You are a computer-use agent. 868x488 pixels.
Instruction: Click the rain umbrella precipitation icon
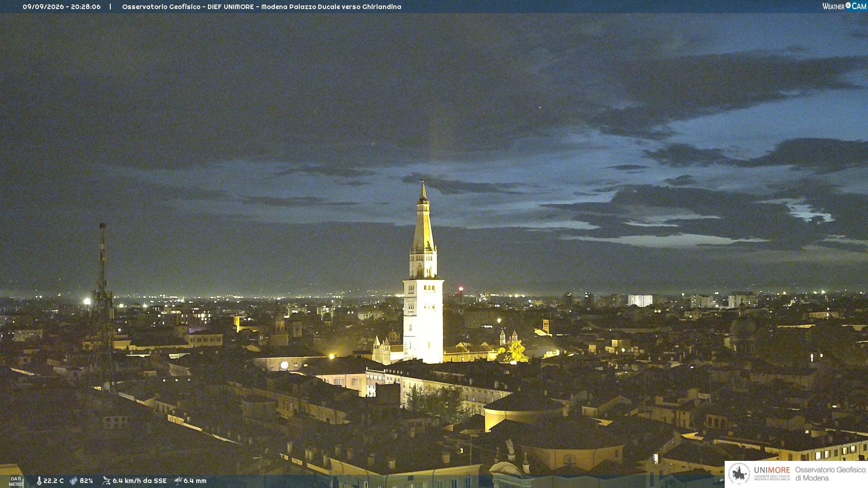click(x=178, y=481)
